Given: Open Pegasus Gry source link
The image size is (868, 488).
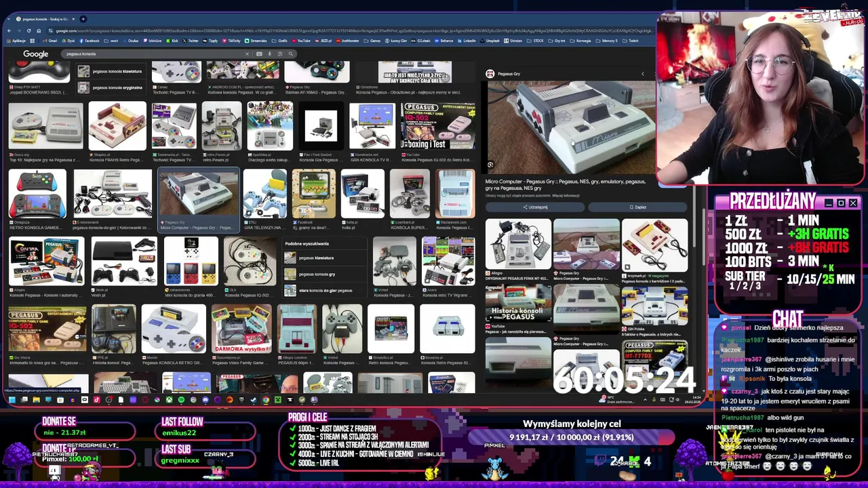Looking at the screenshot, I should click(503, 74).
